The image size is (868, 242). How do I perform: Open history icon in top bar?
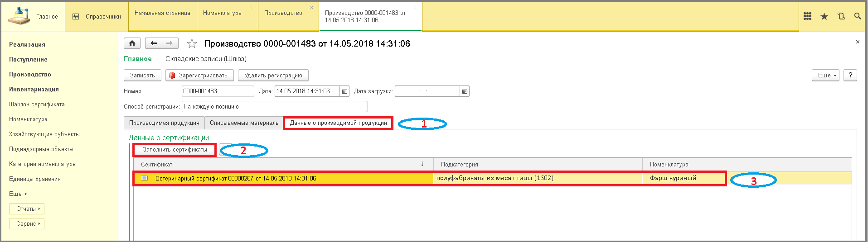point(841,16)
